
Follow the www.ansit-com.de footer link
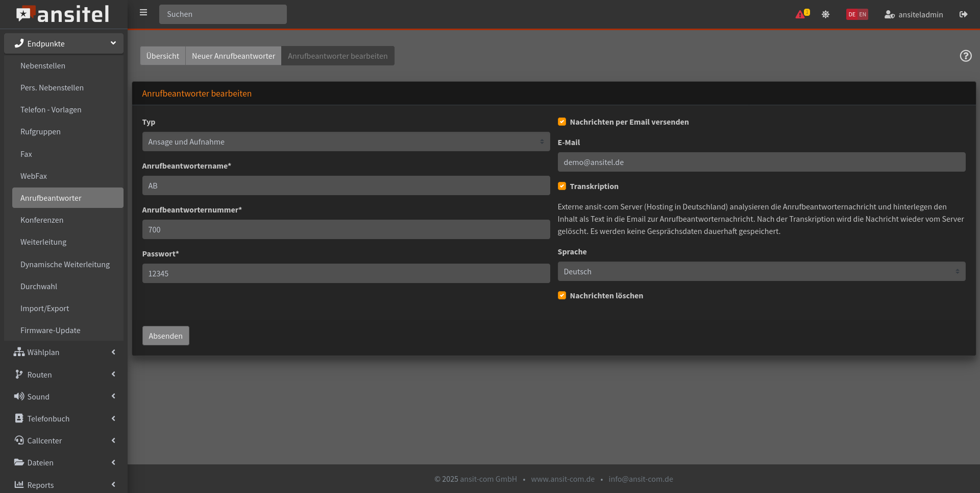pos(562,479)
